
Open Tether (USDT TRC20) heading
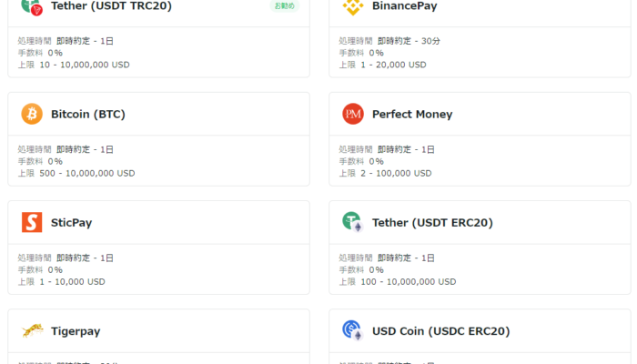[111, 5]
